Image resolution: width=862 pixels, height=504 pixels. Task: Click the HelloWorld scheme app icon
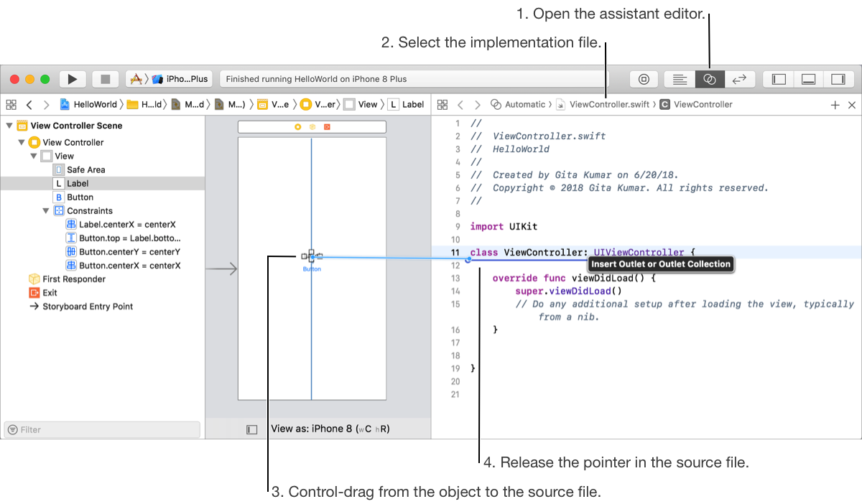coord(134,79)
